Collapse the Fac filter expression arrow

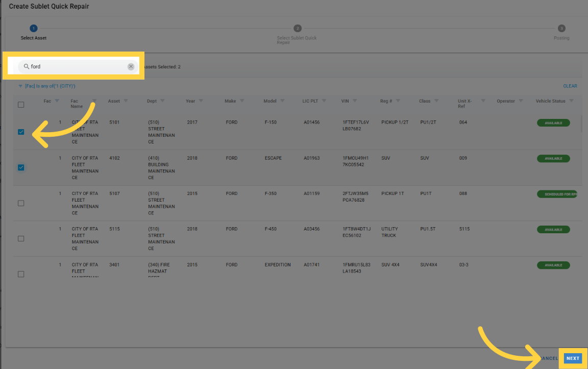(x=20, y=86)
